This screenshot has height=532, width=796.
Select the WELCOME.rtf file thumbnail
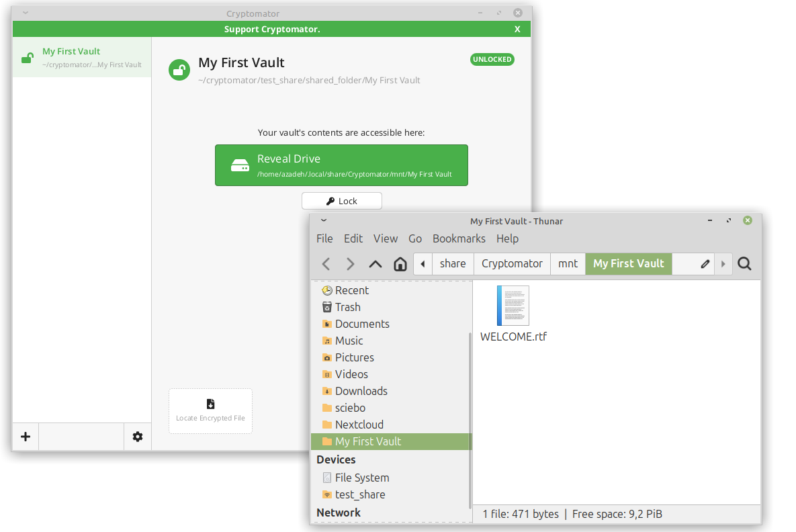coord(513,306)
